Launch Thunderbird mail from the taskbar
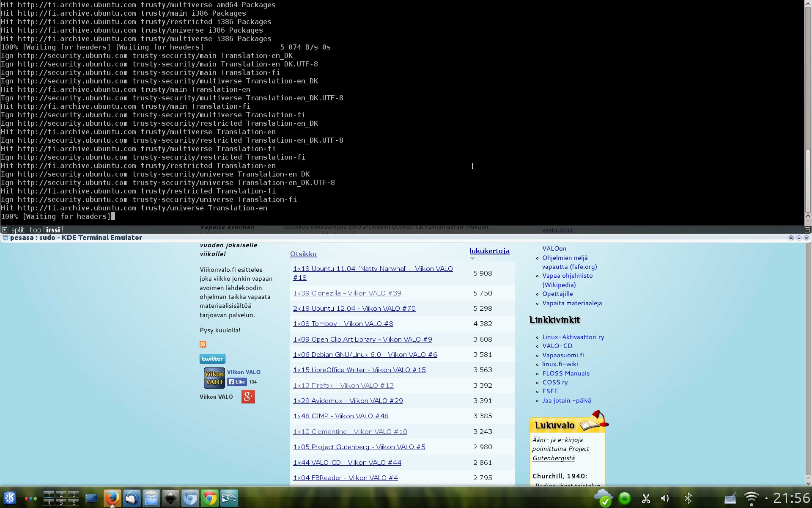The width and height of the screenshot is (812, 508). [132, 498]
